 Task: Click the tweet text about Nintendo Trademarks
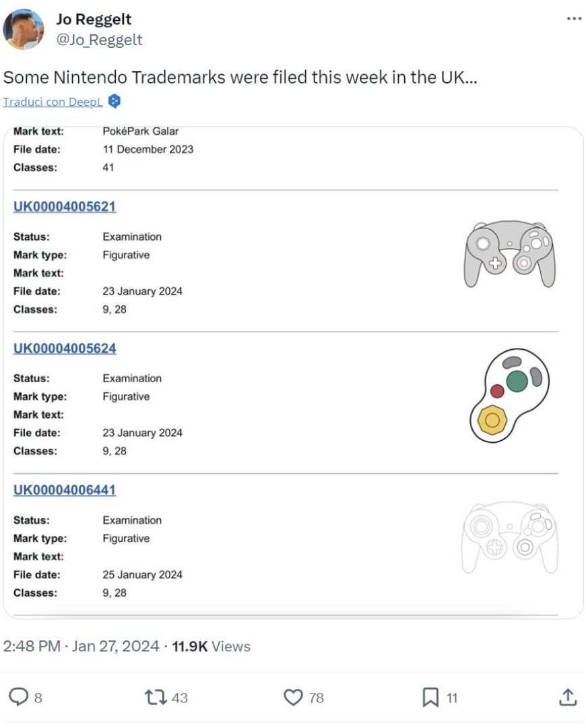(240, 77)
